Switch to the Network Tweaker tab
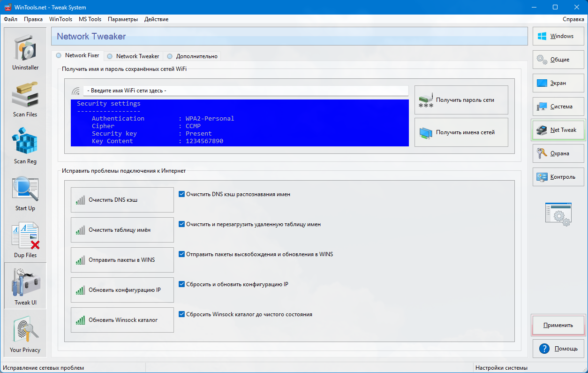Image resolution: width=588 pixels, height=373 pixels. 133,56
